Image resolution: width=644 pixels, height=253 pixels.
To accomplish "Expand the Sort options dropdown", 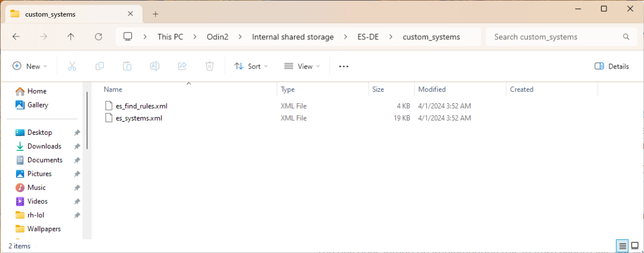I will pos(251,66).
